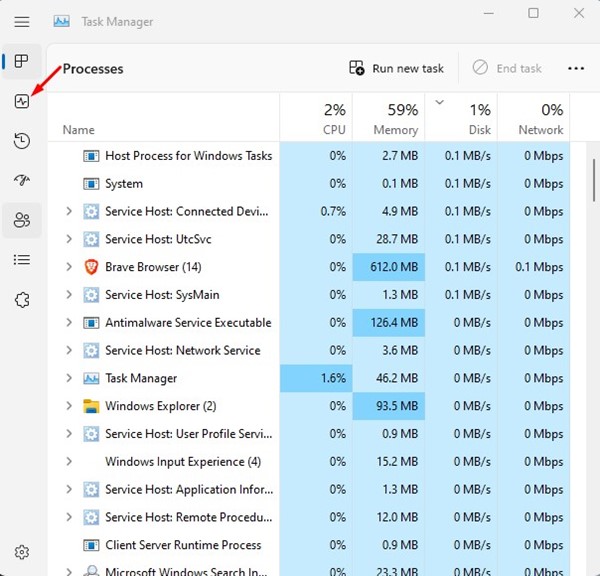The image size is (600, 576).
Task: Expand Service Host: Application Infor... row
Action: 69,490
